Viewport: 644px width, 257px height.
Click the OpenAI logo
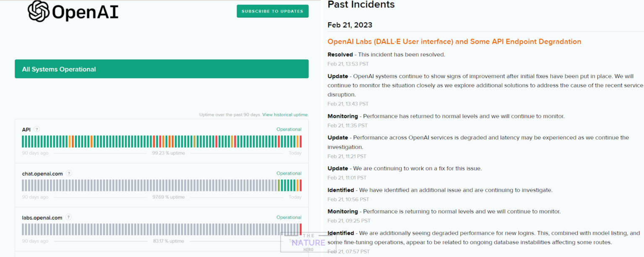(x=73, y=11)
